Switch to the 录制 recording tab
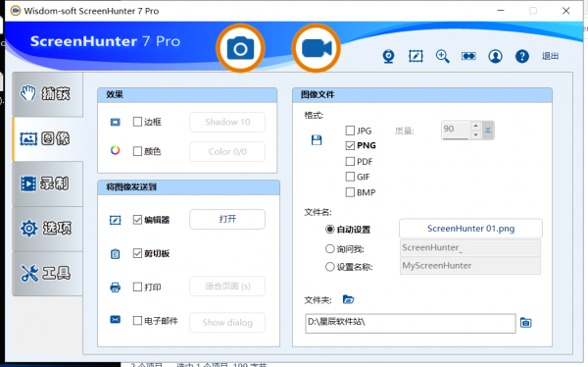Viewport: 588px width, 367px height. 48,183
